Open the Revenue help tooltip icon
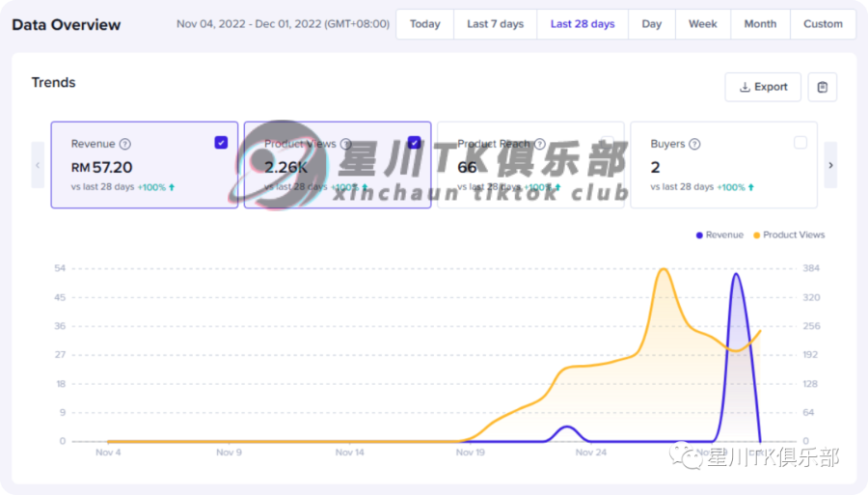Image resolution: width=868 pixels, height=495 pixels. [x=125, y=144]
